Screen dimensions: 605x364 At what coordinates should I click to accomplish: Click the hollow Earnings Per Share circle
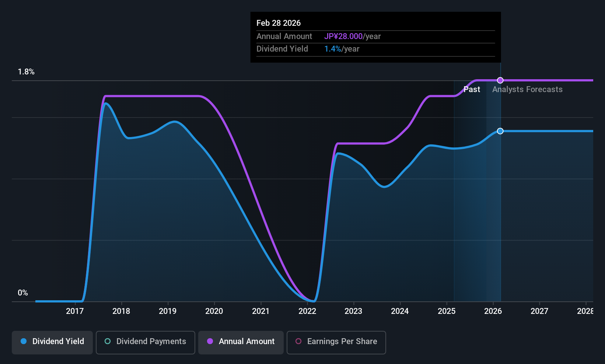298,341
